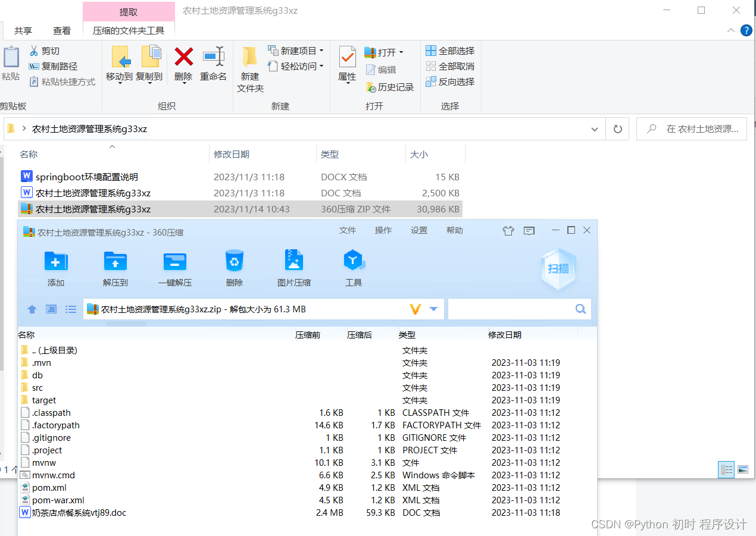Open the 360压缩 path dropdown arrow
The width and height of the screenshot is (756, 536).
tap(433, 309)
